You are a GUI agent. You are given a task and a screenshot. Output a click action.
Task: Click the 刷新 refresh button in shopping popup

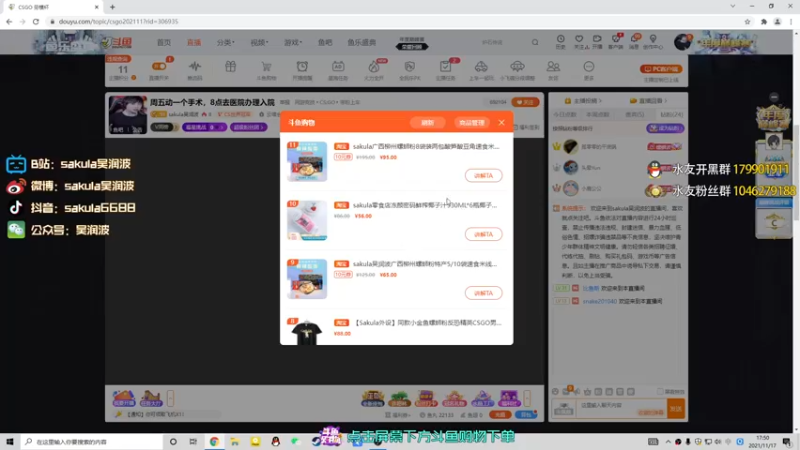[428, 122]
